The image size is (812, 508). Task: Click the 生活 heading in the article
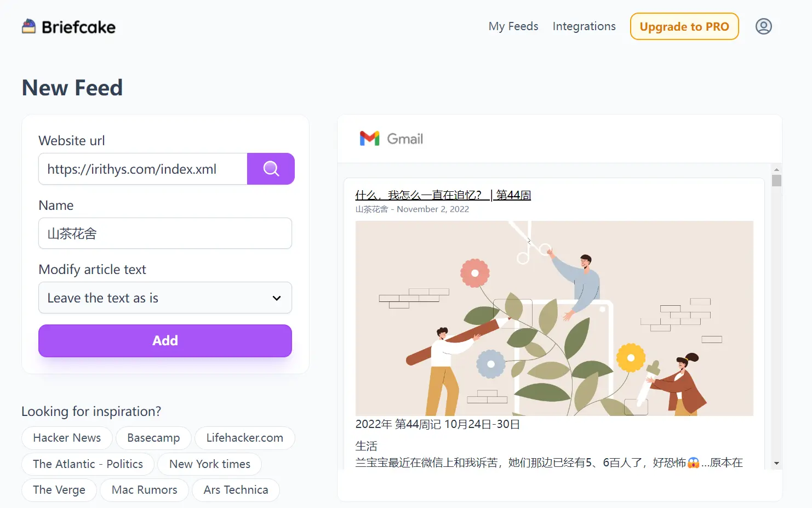366,446
